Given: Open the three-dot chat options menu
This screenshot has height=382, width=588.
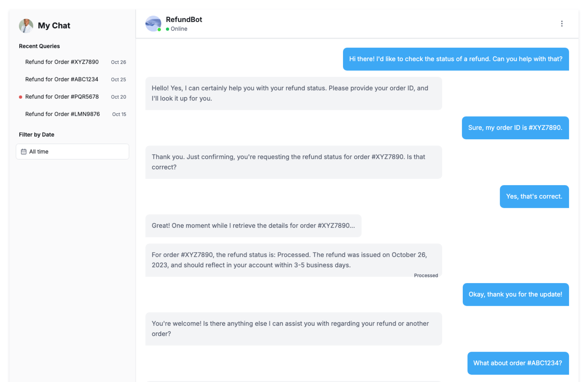Looking at the screenshot, I should pos(561,24).
